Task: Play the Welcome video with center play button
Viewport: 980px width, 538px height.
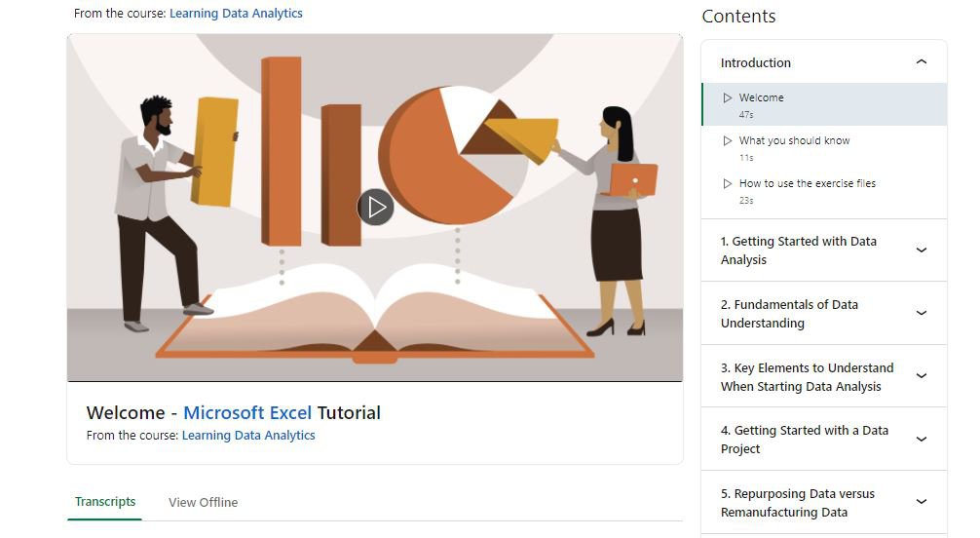Action: click(x=375, y=207)
